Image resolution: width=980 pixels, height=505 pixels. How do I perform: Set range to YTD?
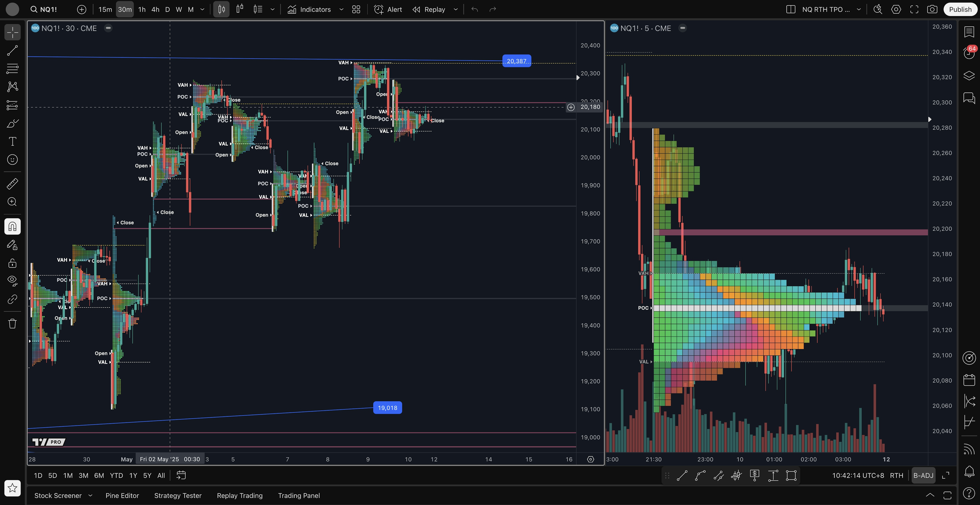click(x=116, y=475)
